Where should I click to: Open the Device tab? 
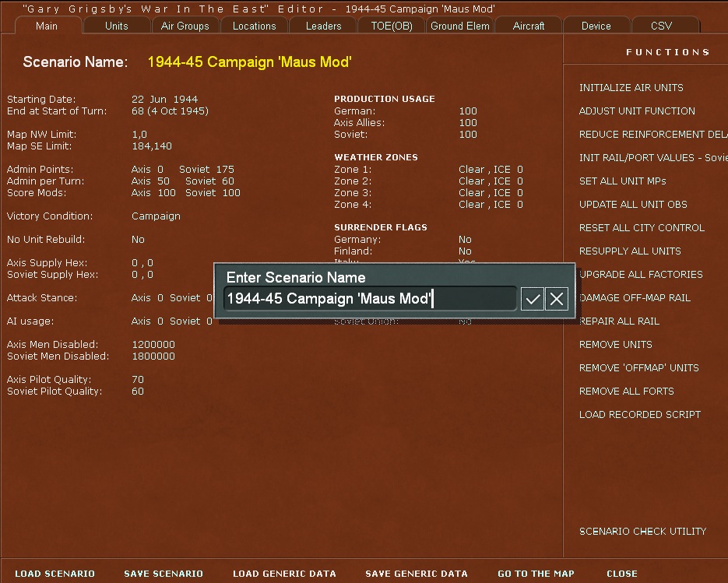[596, 26]
